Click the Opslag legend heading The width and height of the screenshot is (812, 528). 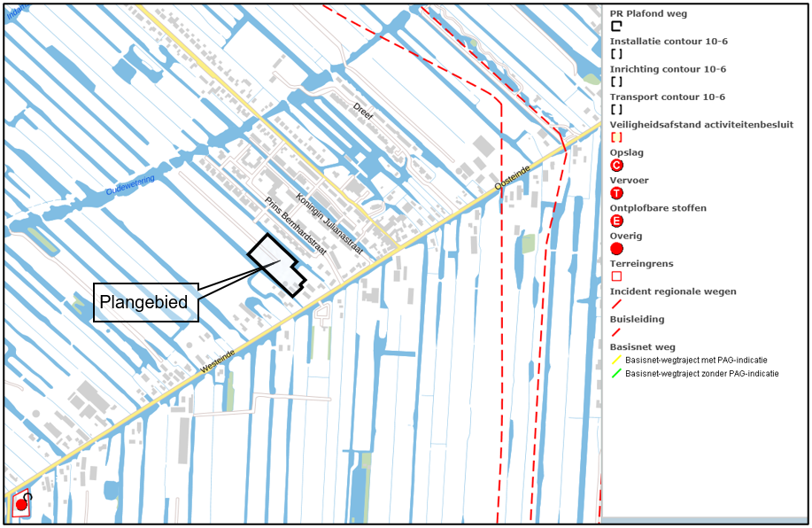627,153
